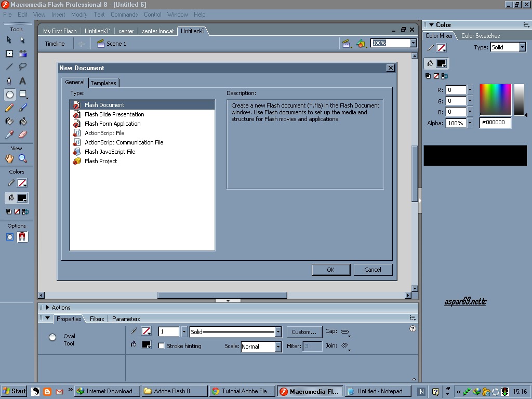Toggle Object Drawing option
This screenshot has width=532, height=399.
pyautogui.click(x=10, y=237)
